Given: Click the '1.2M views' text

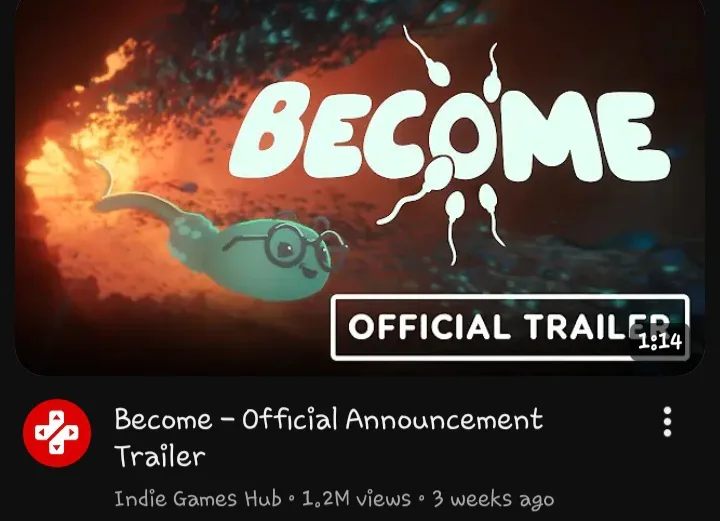Looking at the screenshot, I should coord(356,499).
